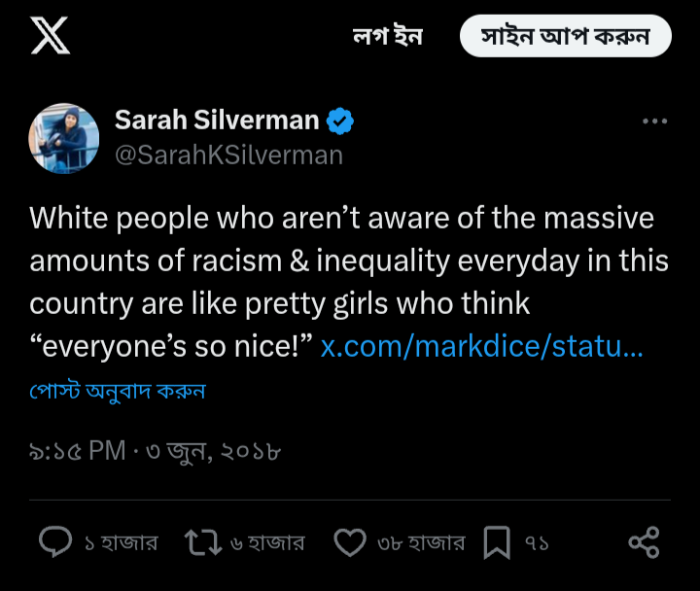Click the সাইন আপ করুন sign-up button
Image resolution: width=700 pixels, height=591 pixels.
(566, 36)
